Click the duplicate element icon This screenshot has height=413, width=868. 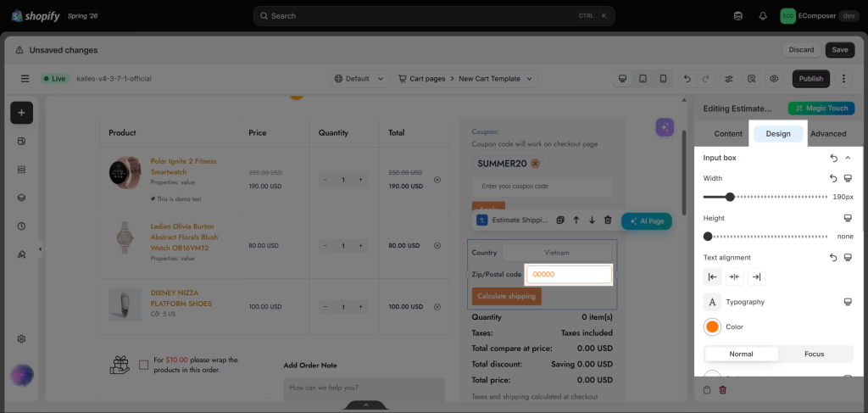560,220
